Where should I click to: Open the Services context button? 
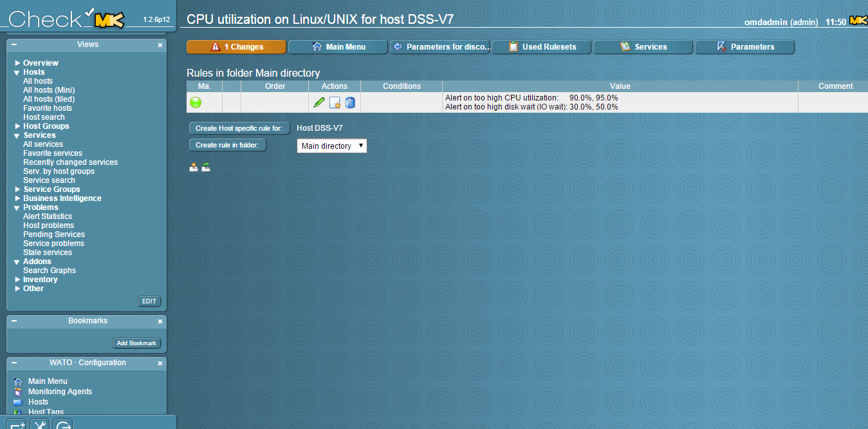[x=643, y=47]
